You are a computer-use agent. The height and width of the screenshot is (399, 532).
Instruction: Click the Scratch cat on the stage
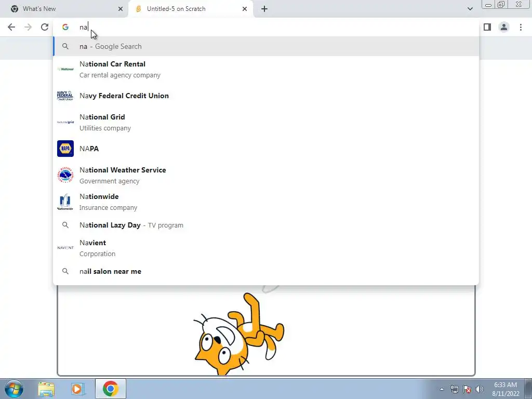239,334
